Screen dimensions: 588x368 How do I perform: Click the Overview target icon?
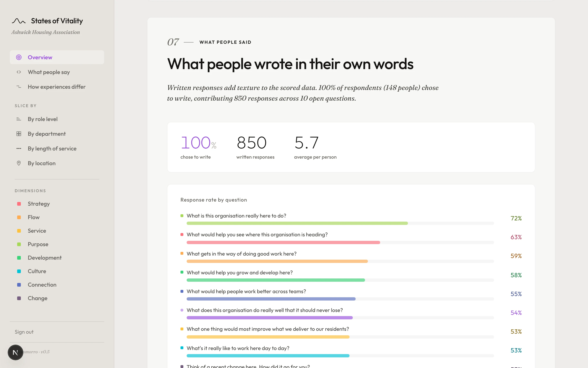(19, 57)
